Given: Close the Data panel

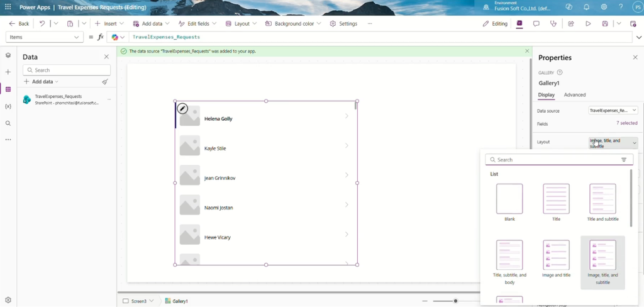Looking at the screenshot, I should tap(106, 57).
